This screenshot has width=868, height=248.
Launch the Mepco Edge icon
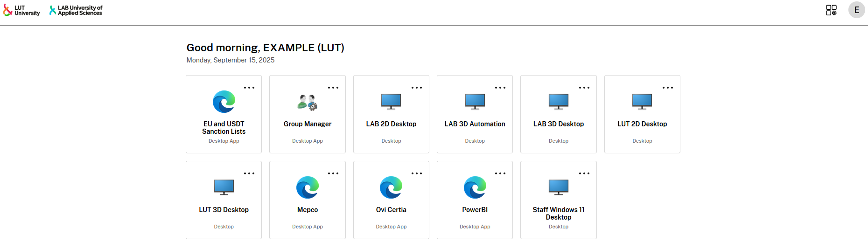point(308,187)
